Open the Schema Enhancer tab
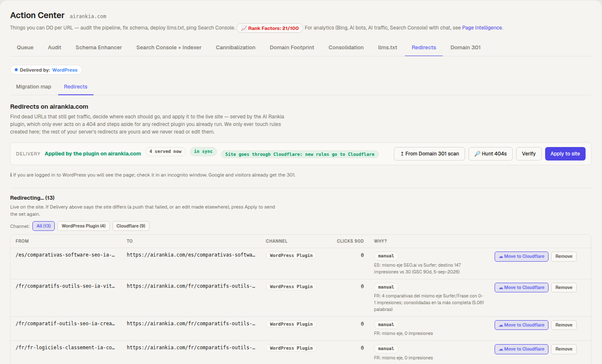Screen dimensions: 602x364 [99, 48]
